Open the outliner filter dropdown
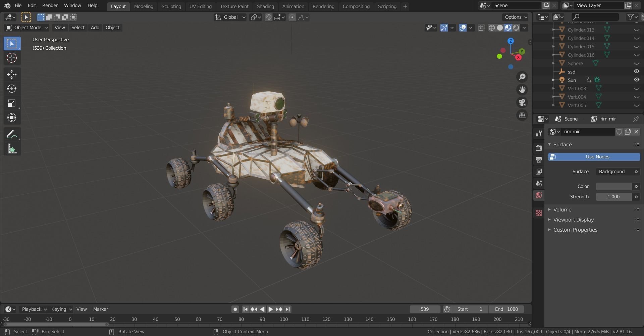The width and height of the screenshot is (644, 336). pos(632,17)
